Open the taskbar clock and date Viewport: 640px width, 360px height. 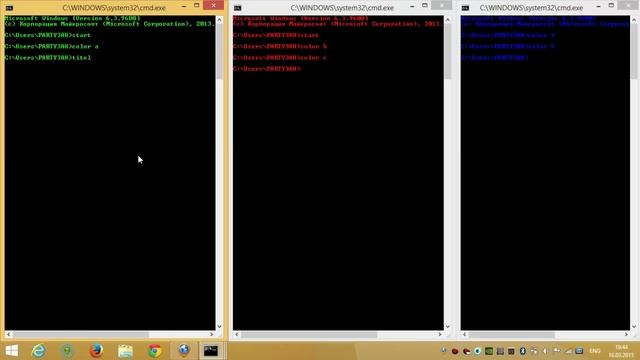621,351
